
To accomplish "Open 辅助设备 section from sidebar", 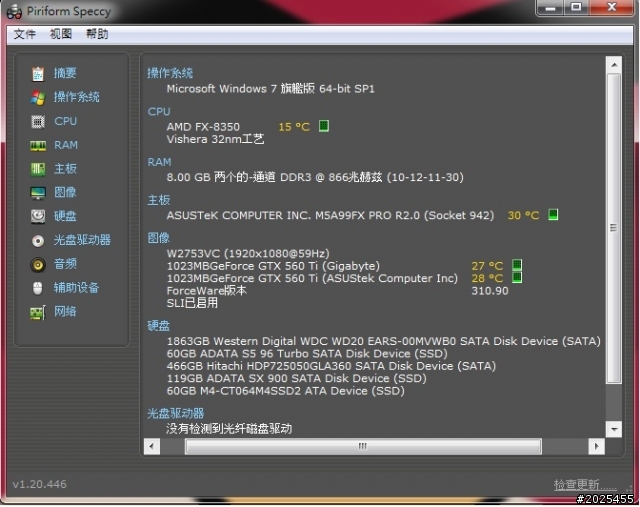I will [x=76, y=288].
